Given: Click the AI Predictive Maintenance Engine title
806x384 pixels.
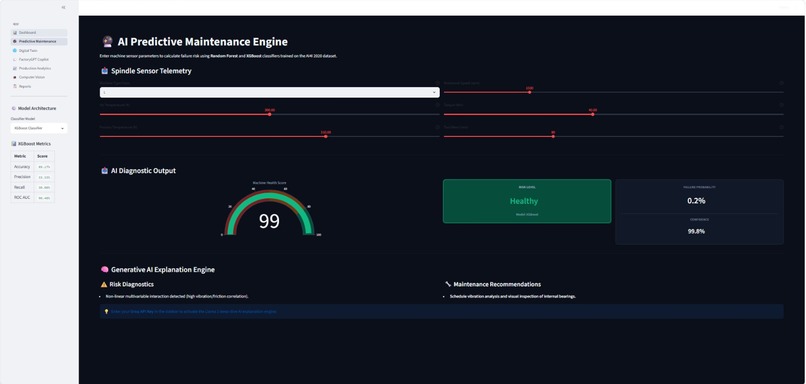Looking at the screenshot, I should tap(203, 42).
